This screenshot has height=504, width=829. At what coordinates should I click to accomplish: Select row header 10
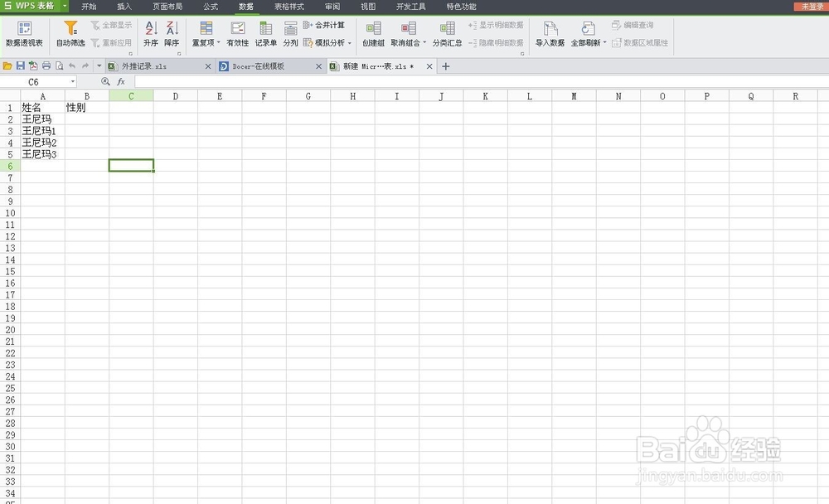[10, 213]
